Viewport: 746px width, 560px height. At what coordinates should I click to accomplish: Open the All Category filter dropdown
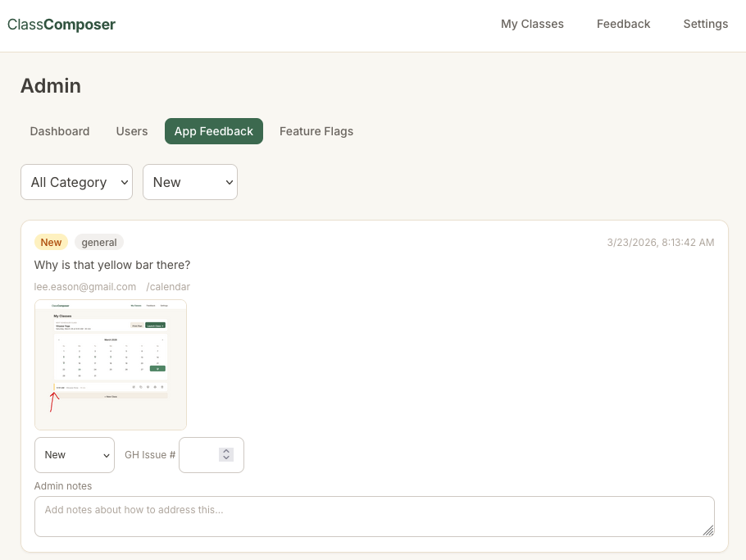76,182
